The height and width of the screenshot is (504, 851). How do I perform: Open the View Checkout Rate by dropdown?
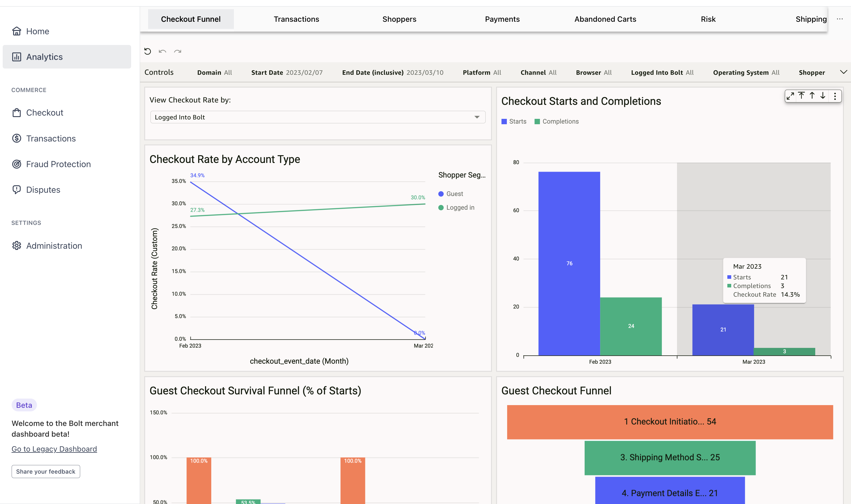[318, 117]
